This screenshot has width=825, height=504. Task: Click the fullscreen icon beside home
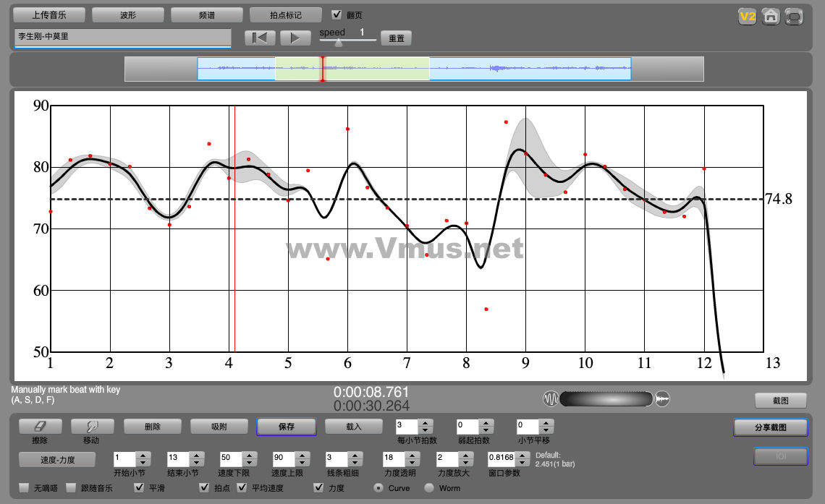pyautogui.click(x=794, y=17)
